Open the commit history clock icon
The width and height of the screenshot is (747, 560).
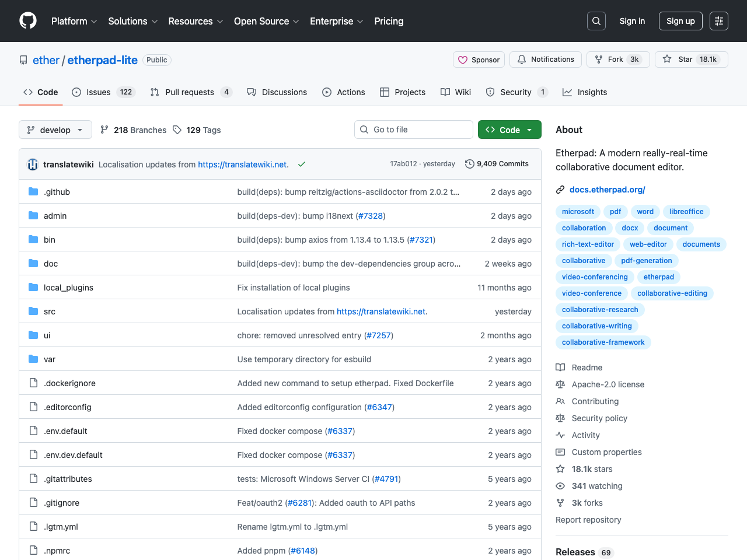click(469, 164)
